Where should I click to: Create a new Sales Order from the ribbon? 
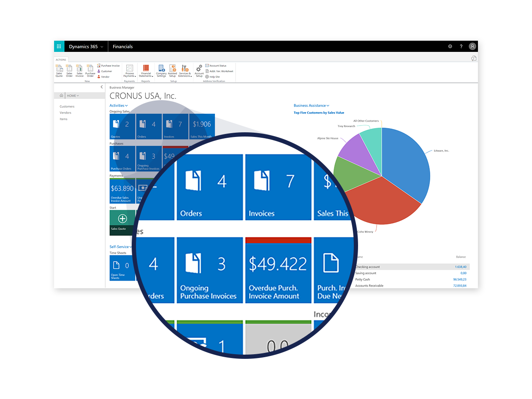pyautogui.click(x=69, y=71)
